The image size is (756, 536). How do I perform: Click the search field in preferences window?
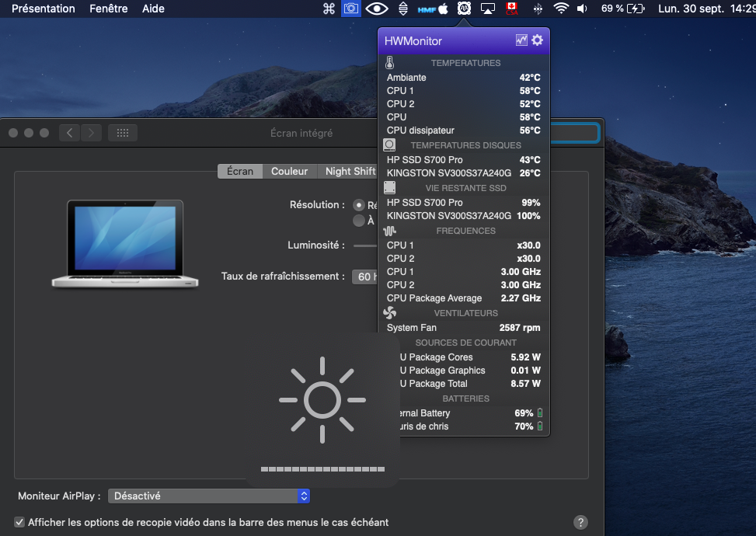coord(575,133)
